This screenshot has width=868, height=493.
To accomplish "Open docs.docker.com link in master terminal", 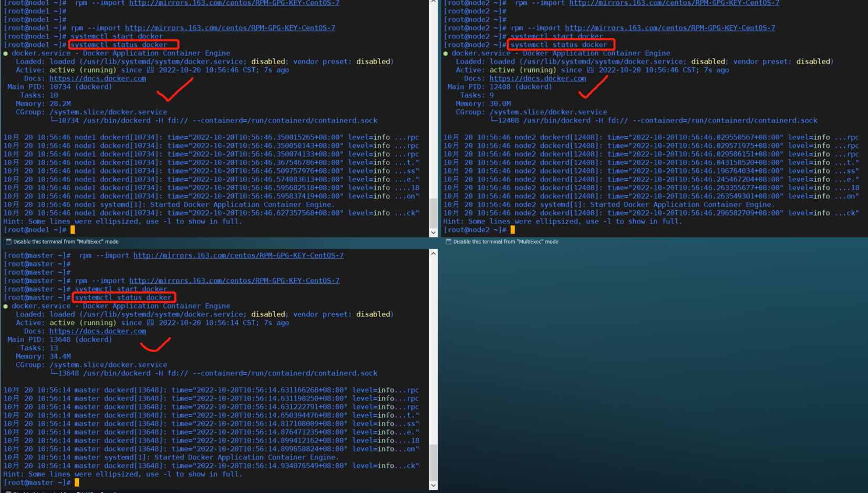I will pos(98,332).
